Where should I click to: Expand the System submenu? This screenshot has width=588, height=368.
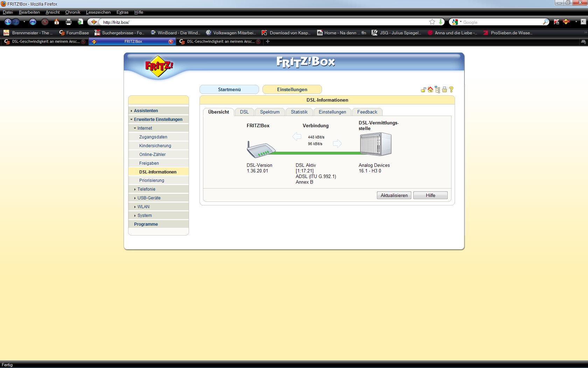tap(159, 216)
